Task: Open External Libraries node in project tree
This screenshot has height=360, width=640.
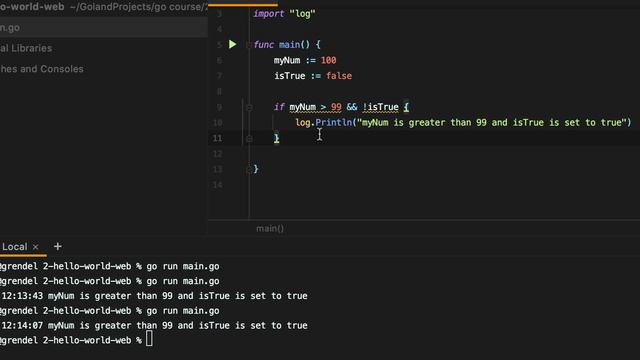Action: (26, 48)
